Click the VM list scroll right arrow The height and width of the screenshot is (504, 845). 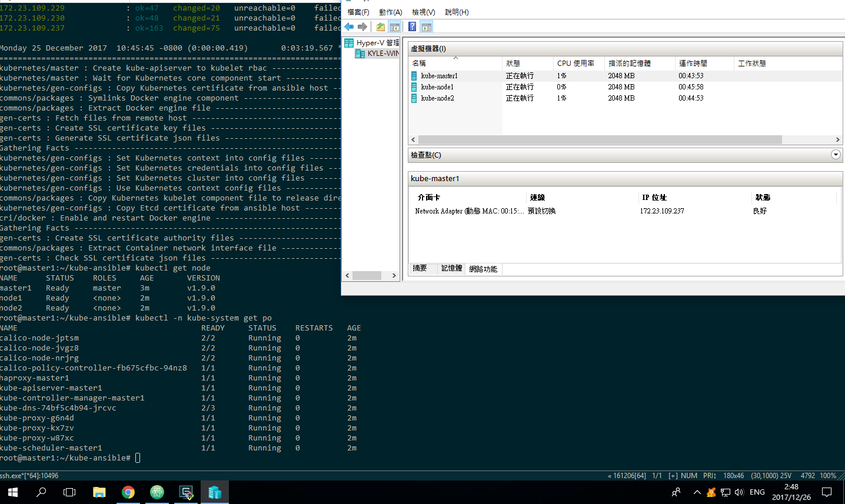coord(838,139)
